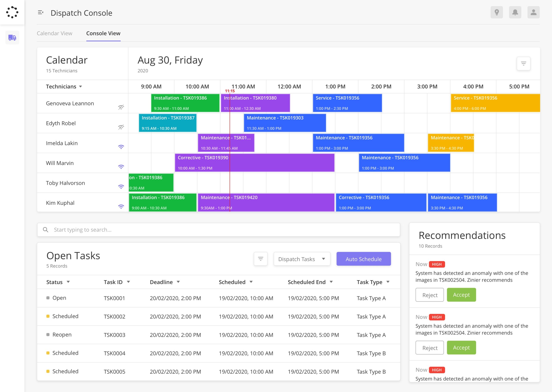Select the TSK0004 task row
Viewport: 552px width, 392px height.
[x=219, y=353]
